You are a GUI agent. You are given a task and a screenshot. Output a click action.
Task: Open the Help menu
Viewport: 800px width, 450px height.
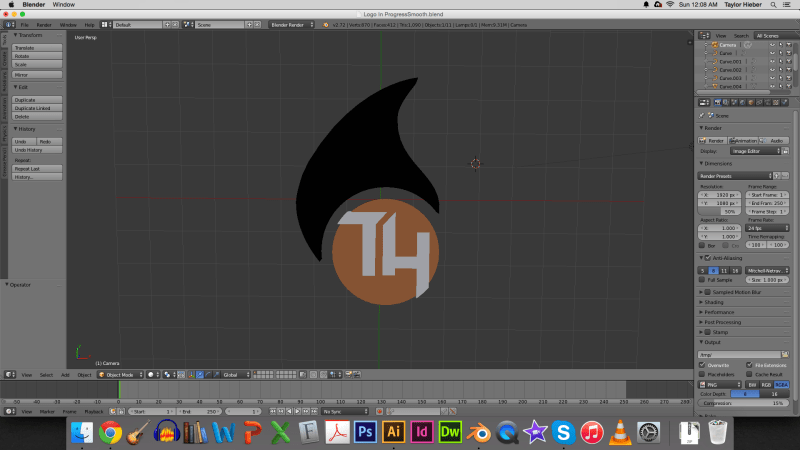89,24
